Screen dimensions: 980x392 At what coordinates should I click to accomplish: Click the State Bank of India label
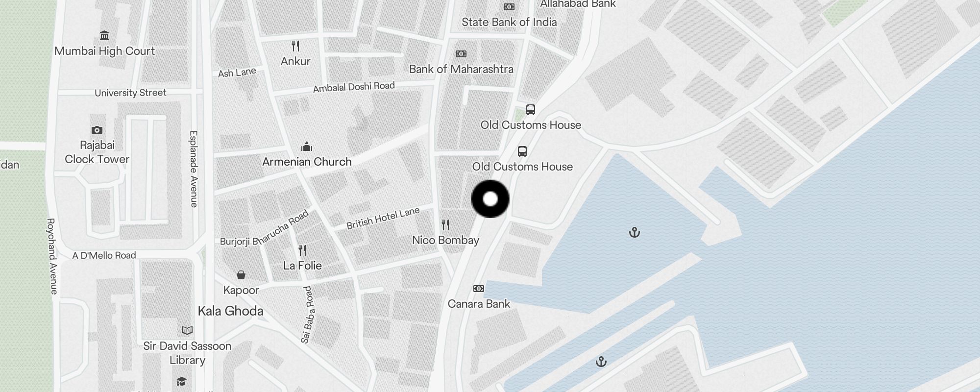point(509,22)
